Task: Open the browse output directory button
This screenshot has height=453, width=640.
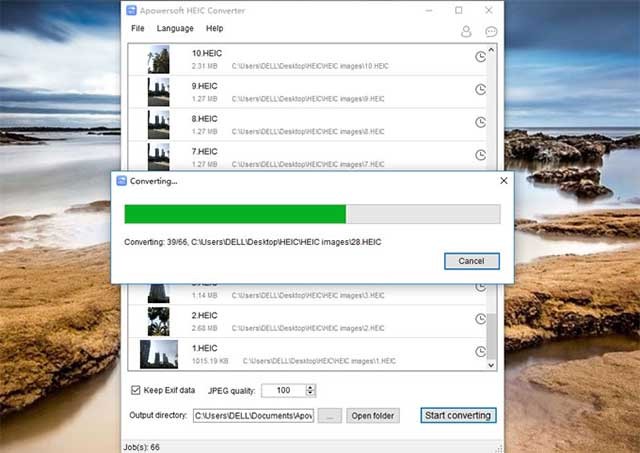Action: tap(330, 416)
